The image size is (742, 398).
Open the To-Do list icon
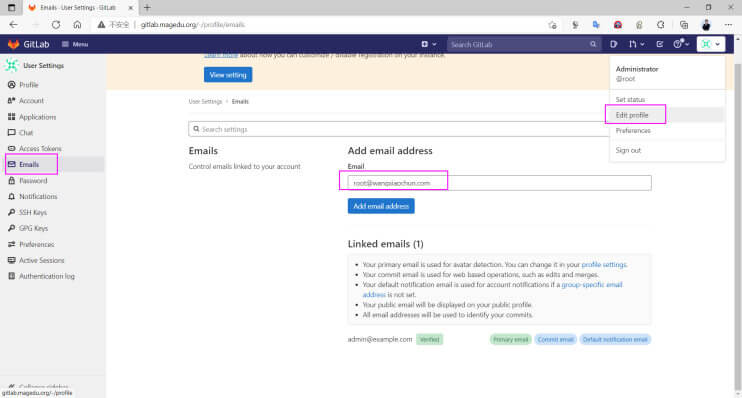click(660, 44)
